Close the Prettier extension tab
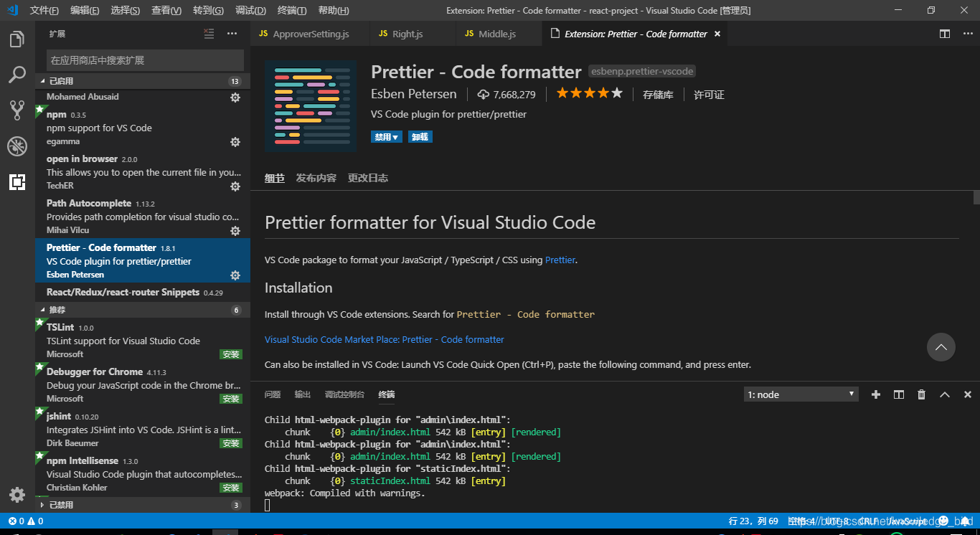 [x=717, y=34]
